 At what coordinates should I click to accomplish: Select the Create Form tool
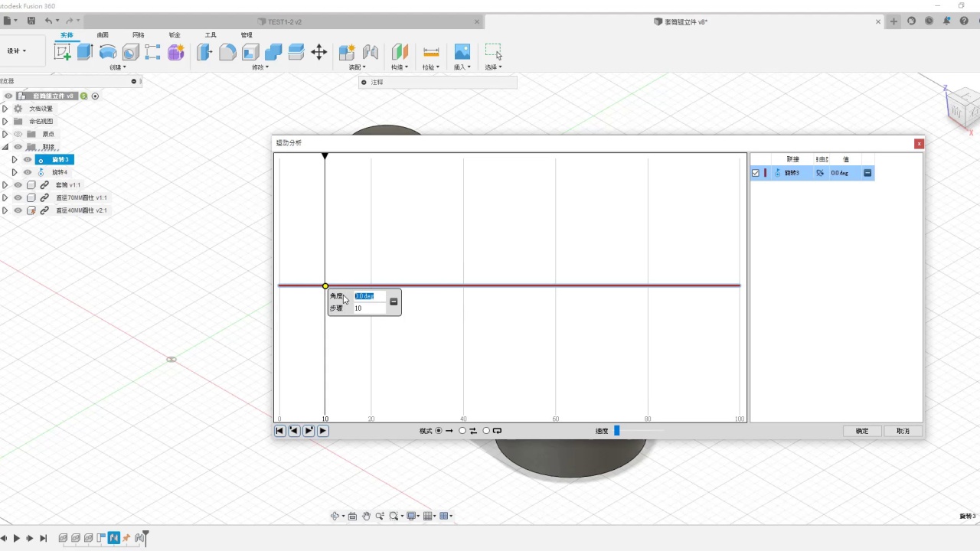click(x=176, y=52)
